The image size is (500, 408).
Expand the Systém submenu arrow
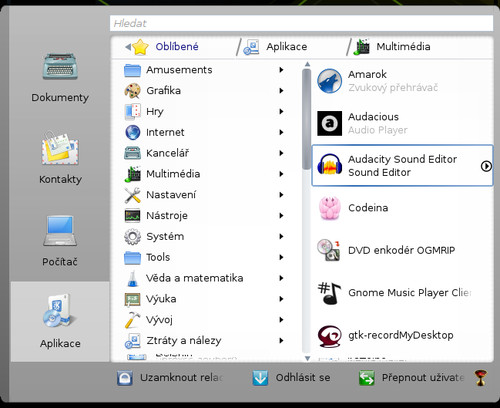click(x=281, y=236)
